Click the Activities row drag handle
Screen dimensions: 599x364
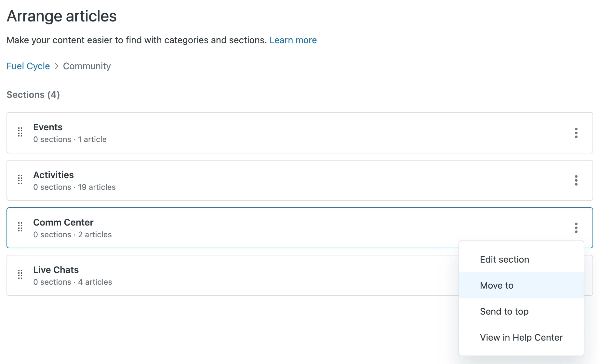tap(20, 180)
